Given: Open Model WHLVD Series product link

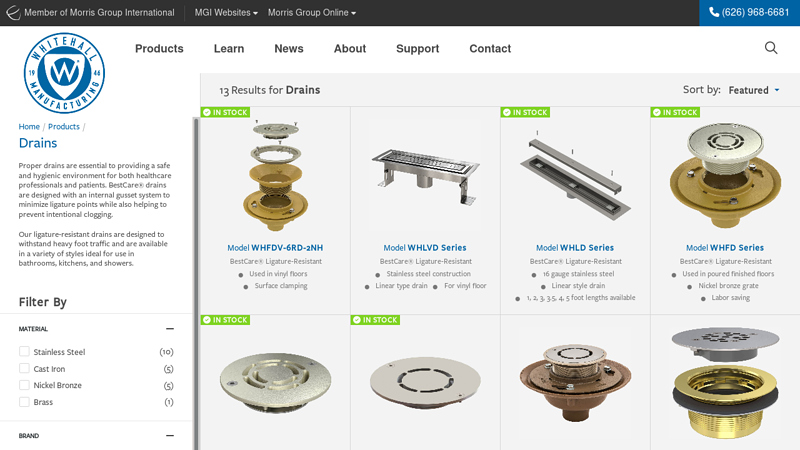Looking at the screenshot, I should [425, 247].
